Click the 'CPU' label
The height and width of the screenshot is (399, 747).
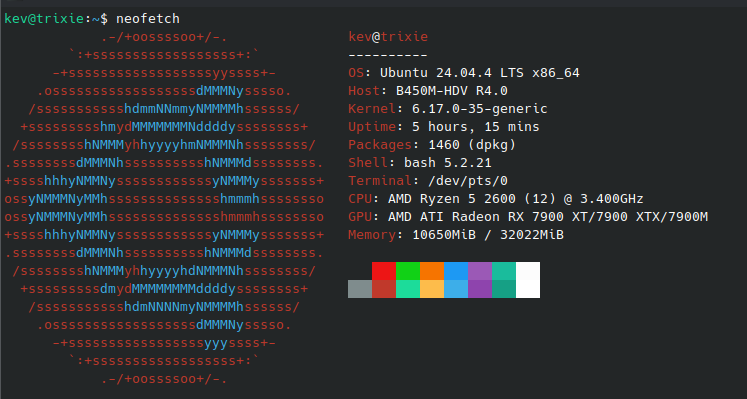[x=360, y=199]
